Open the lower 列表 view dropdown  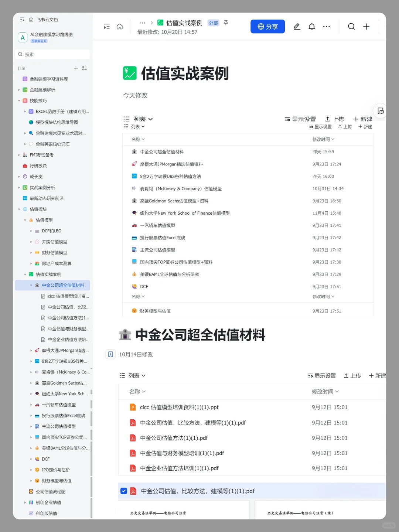coord(133,376)
